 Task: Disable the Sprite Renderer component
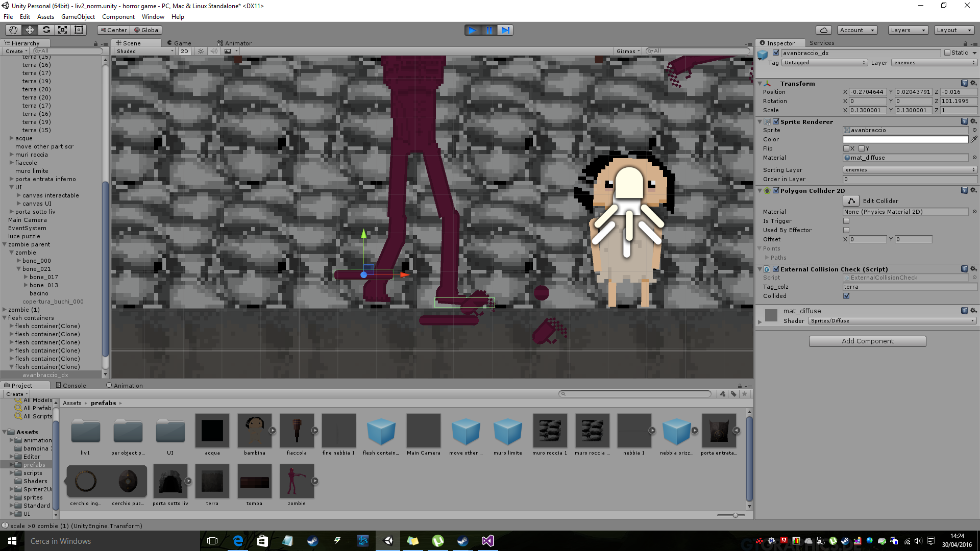pyautogui.click(x=776, y=121)
